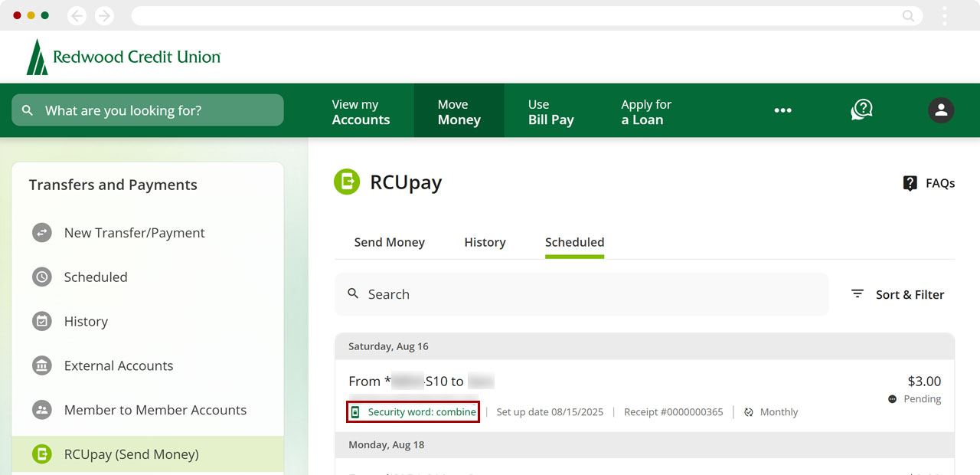Click the Sort & Filter lines icon

tap(857, 294)
